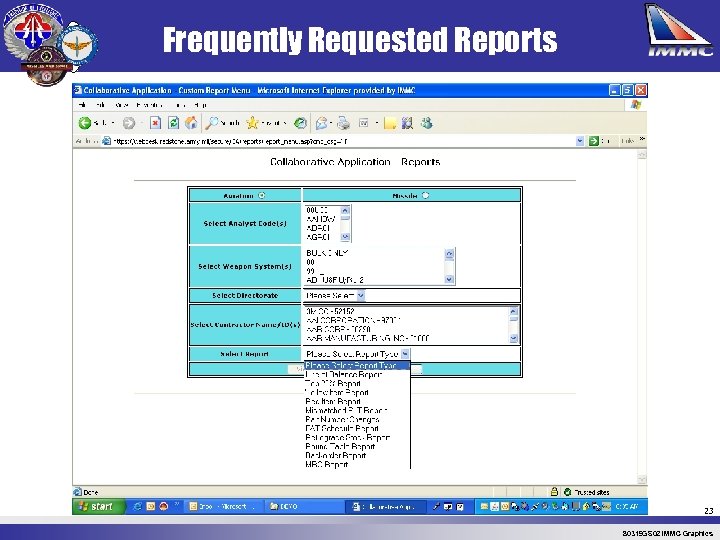This screenshot has height=540, width=720.
Task: Select BULK ONLY in the Weapon System list
Action: (x=327, y=253)
